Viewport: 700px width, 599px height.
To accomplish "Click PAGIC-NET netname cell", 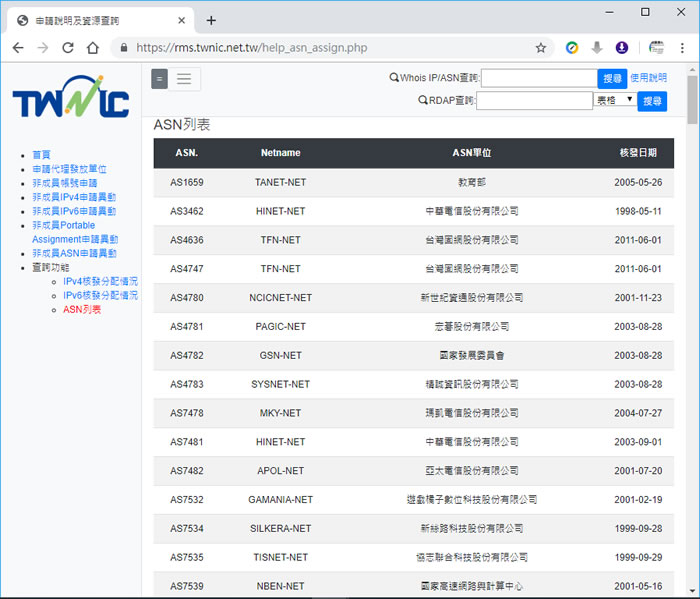I will [x=280, y=326].
